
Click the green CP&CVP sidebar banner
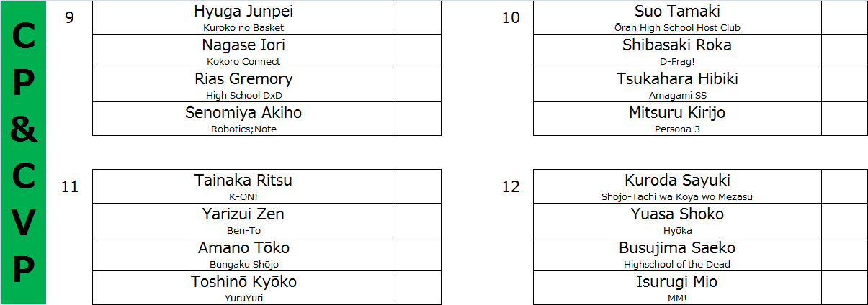point(24,152)
